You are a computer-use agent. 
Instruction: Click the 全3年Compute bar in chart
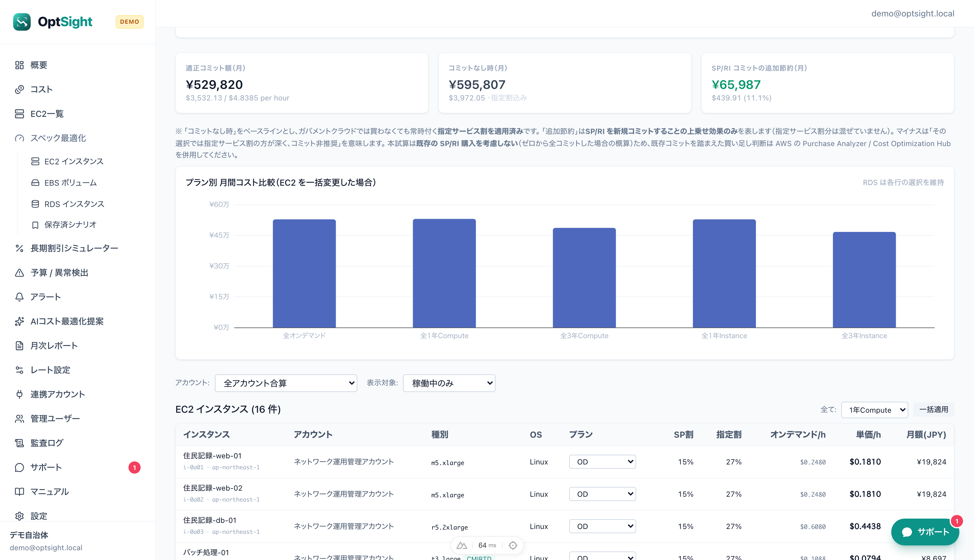point(584,278)
